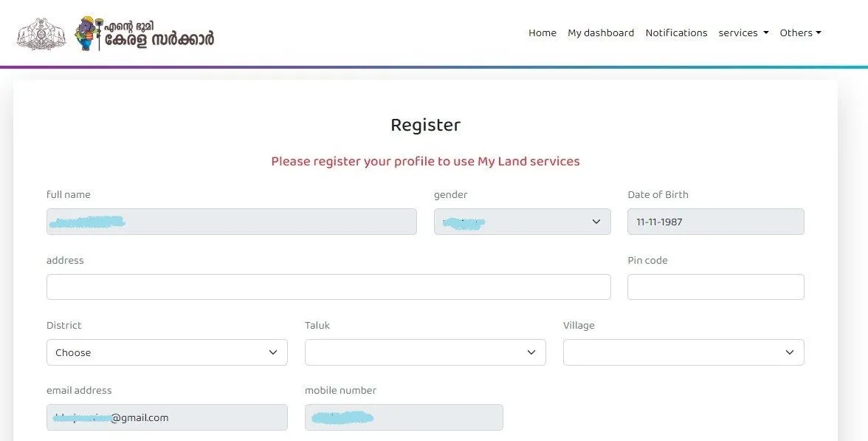Open the Village dropdown list
Viewport: 868px width, 441px height.
683,352
